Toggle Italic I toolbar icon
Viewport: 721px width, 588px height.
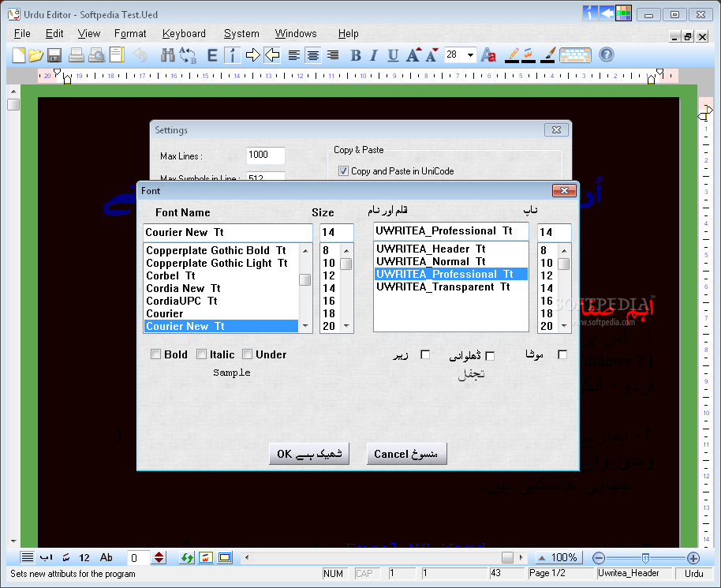click(373, 55)
